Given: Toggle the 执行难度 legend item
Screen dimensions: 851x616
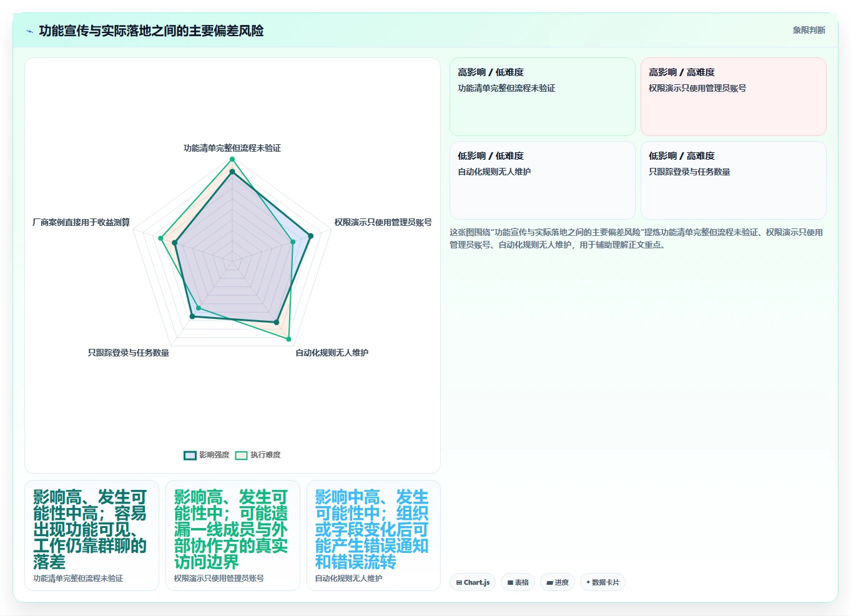Looking at the screenshot, I should (258, 455).
